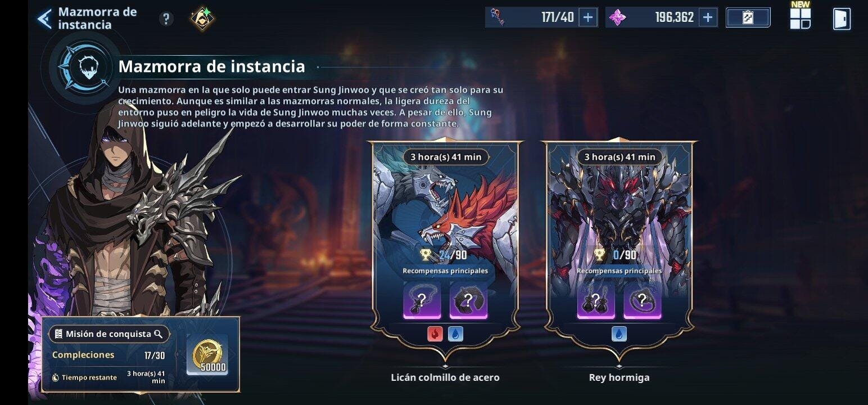This screenshot has width=868, height=405.
Task: Go back using the left arrow icon
Action: pyautogui.click(x=44, y=19)
